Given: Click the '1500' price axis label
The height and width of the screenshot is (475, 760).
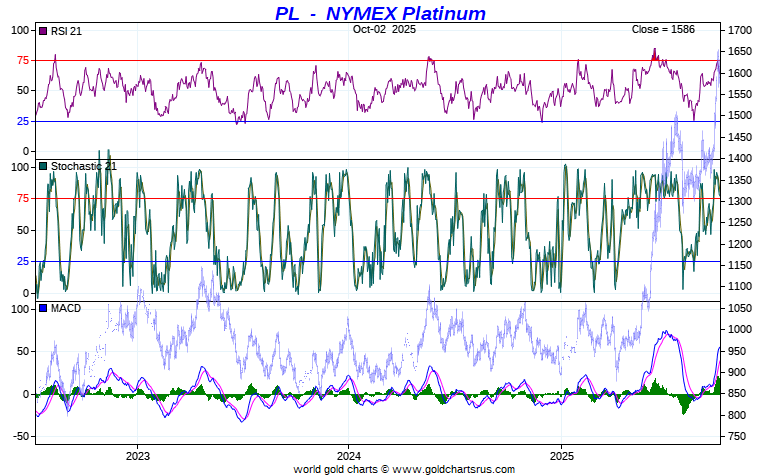Looking at the screenshot, I should tap(740, 116).
